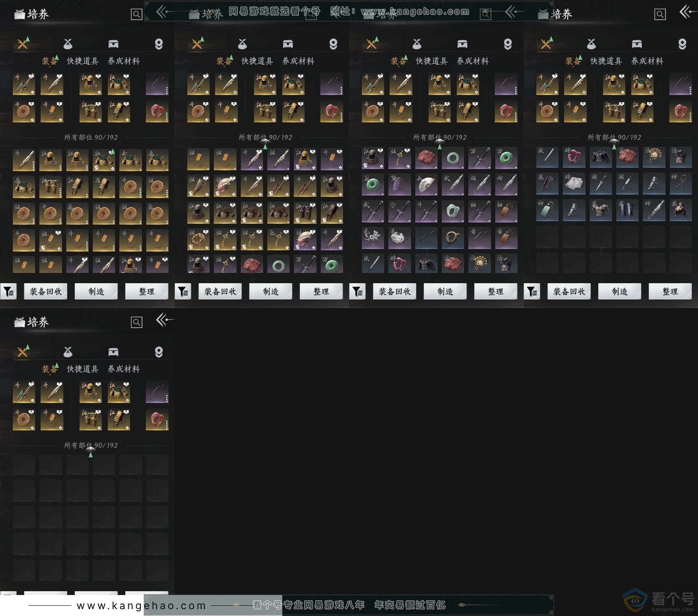The width and height of the screenshot is (698, 616).
Task: Select jade ring in second panel's bottom row
Action: 278,264
